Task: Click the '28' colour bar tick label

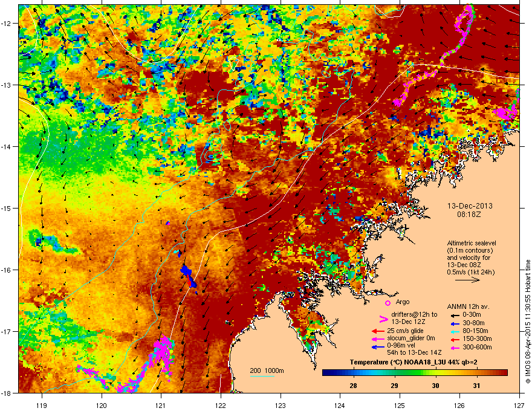Action: 353,386
